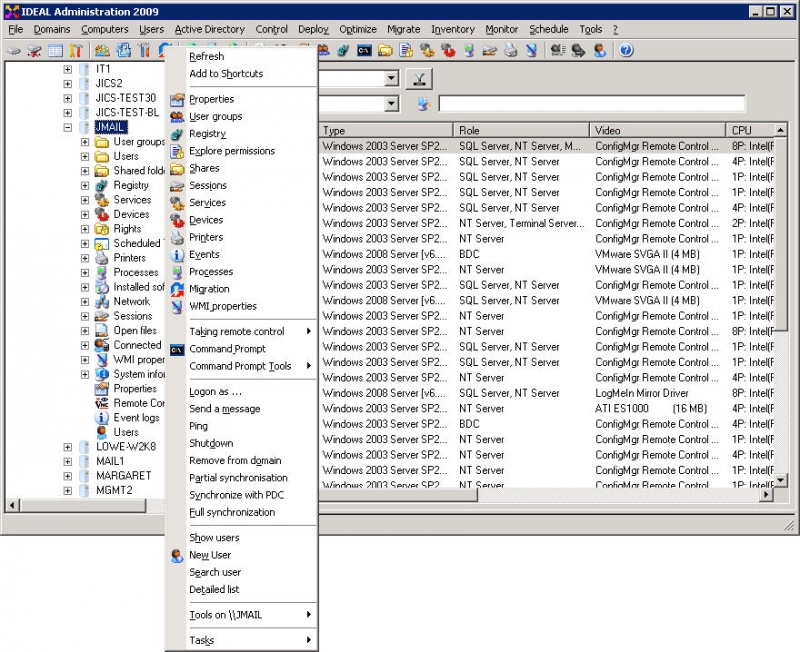Expand the Network node under JMAIL
Screen dimensions: 800x652
click(x=86, y=301)
